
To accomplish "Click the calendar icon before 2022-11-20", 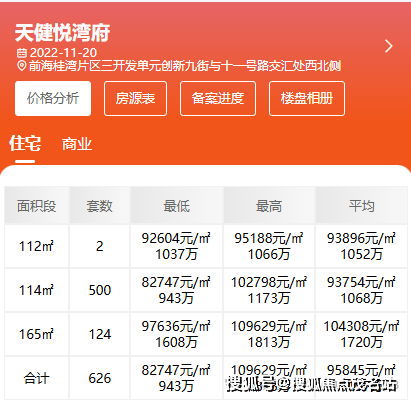I will [x=22, y=53].
